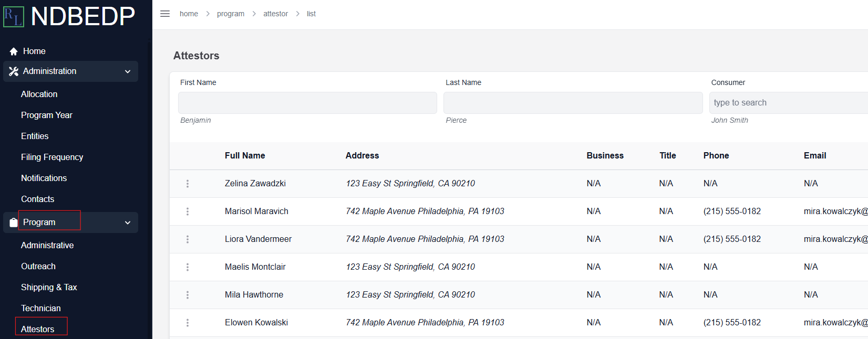Sort by Full Name column header

tap(245, 156)
